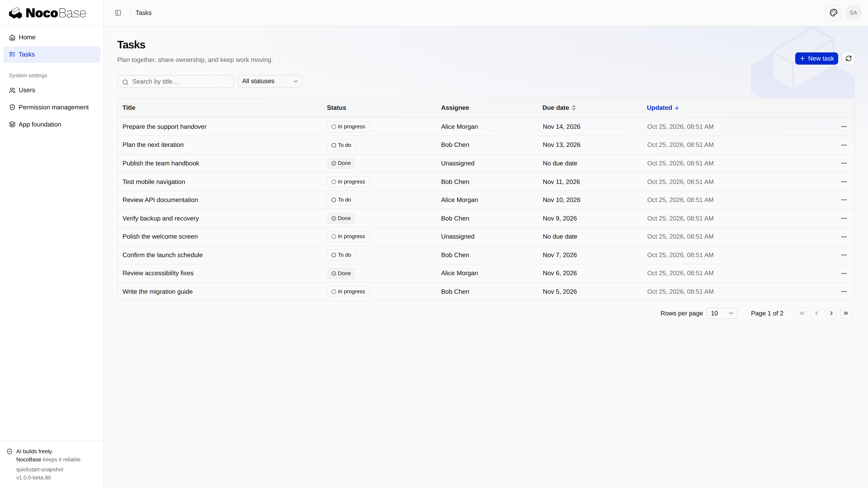Open the All statuses filter dropdown
Viewport: 868px width, 488px height.
270,82
